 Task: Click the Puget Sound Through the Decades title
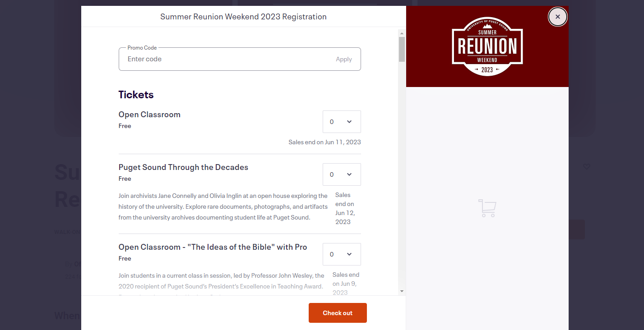tap(183, 167)
